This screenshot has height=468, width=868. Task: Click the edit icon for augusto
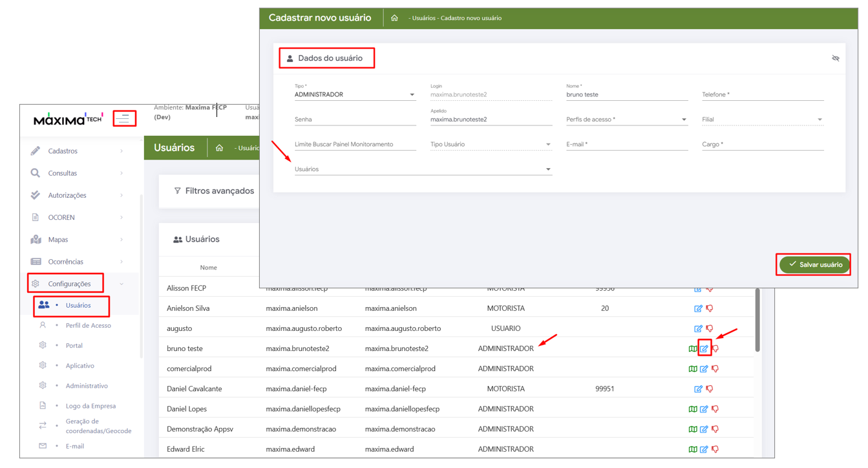pyautogui.click(x=698, y=328)
